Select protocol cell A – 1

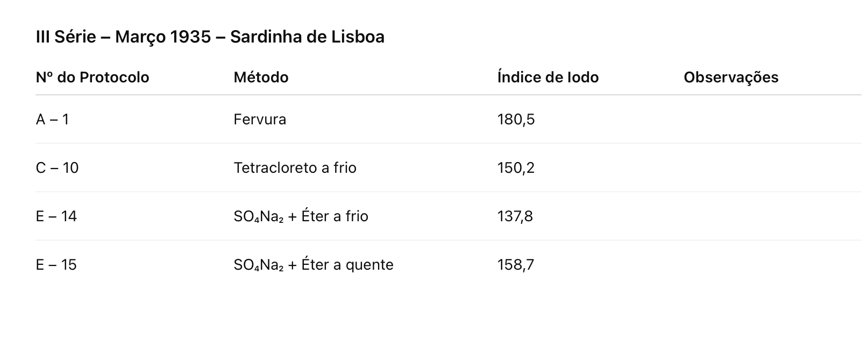[53, 120]
